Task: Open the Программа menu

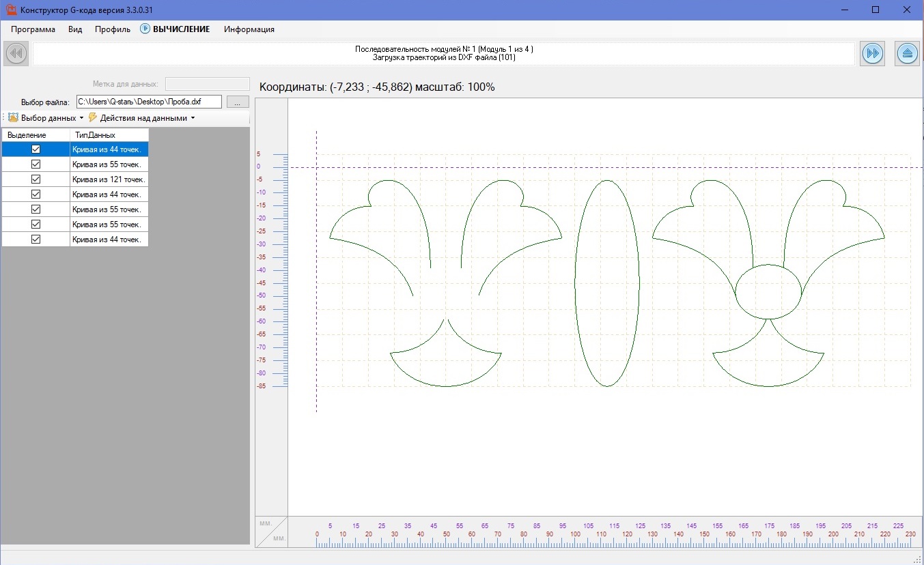Action: pos(33,29)
